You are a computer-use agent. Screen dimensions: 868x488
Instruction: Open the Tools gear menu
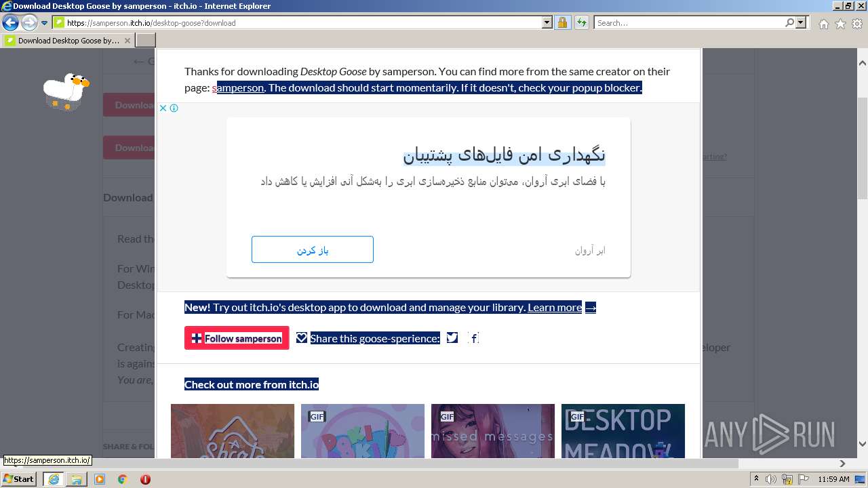pyautogui.click(x=857, y=24)
